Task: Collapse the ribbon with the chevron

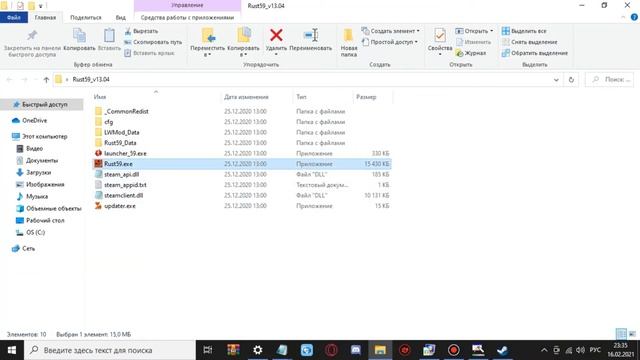Action: tap(623, 17)
